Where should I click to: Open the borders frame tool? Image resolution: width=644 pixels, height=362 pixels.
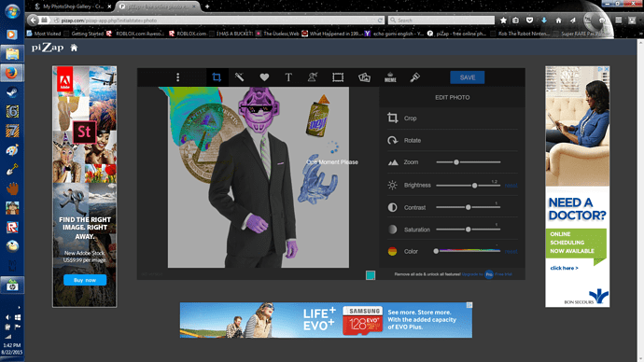tap(338, 77)
